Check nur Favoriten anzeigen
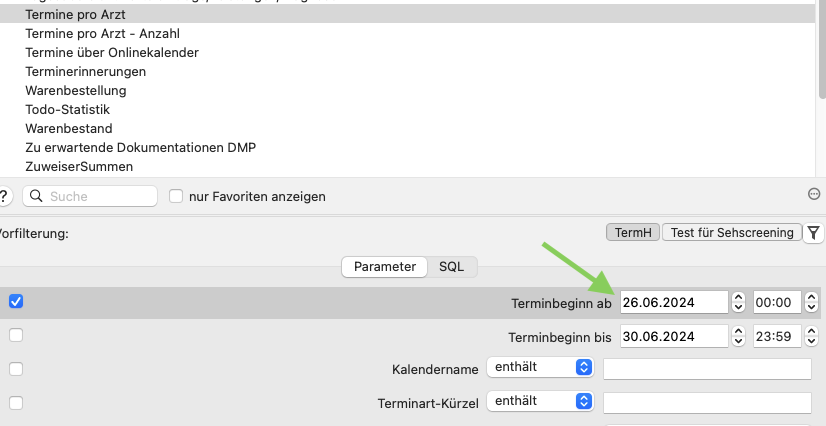Viewport: 826px width, 426px height. coord(176,196)
